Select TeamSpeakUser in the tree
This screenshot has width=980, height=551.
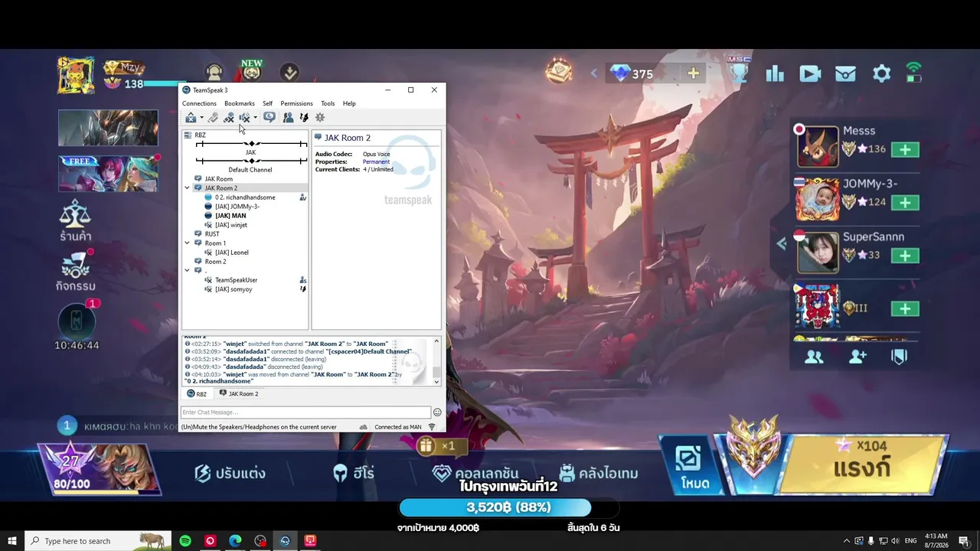(236, 280)
